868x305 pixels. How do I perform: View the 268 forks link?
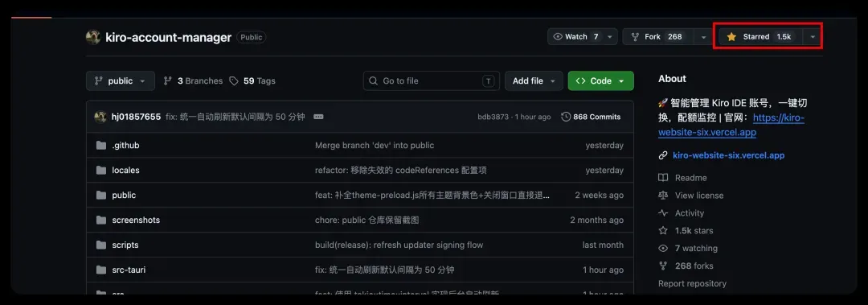[x=694, y=266]
